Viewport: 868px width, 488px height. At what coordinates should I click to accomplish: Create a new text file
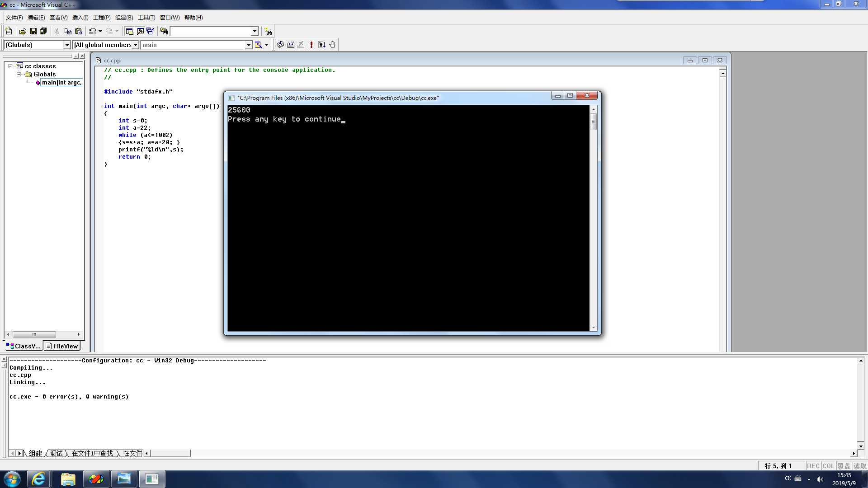pos(9,31)
